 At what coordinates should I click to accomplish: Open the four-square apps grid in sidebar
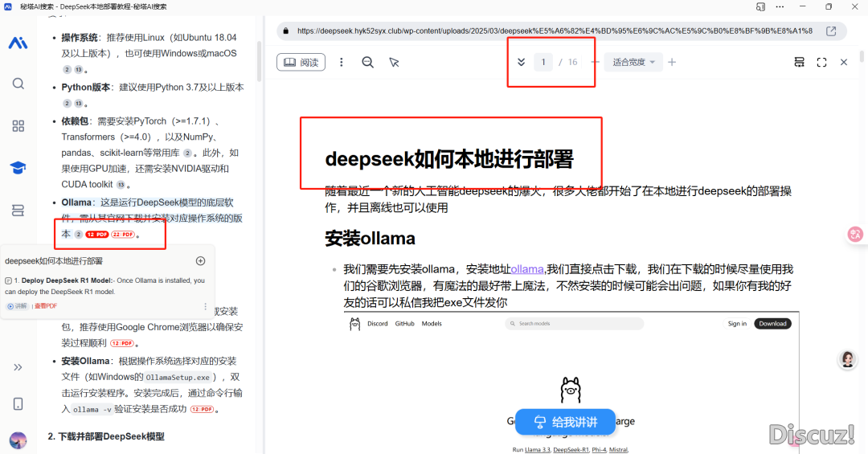pos(18,125)
